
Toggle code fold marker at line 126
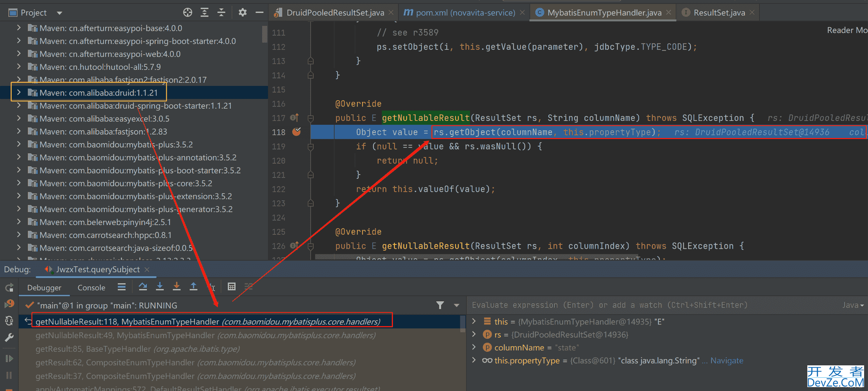coord(310,246)
